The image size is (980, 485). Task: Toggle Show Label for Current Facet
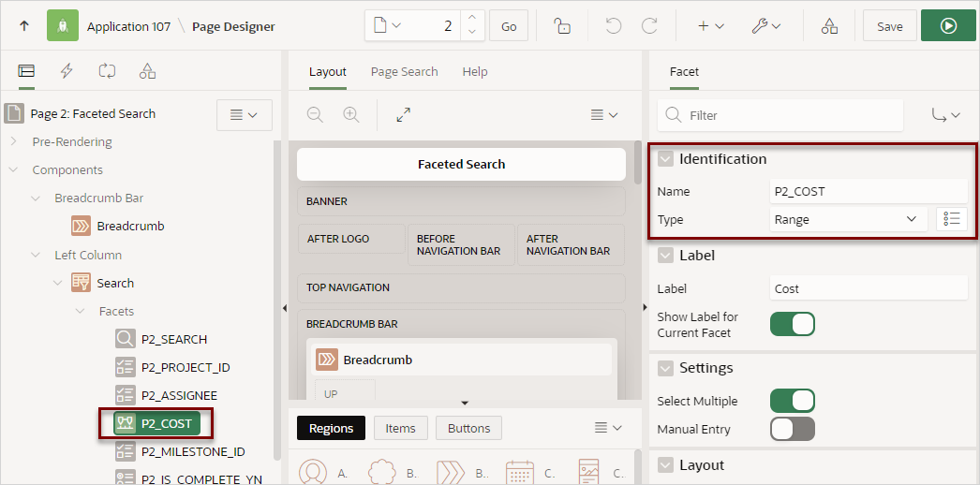click(x=793, y=324)
